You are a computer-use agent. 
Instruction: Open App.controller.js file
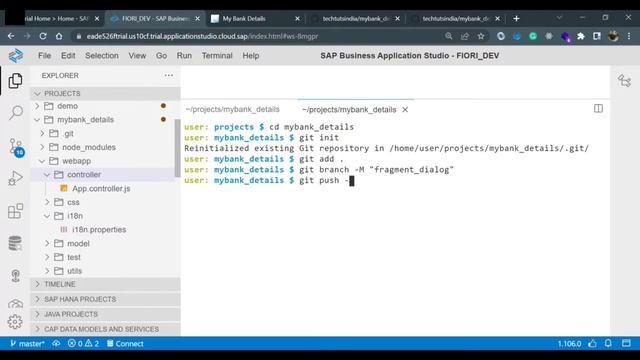pyautogui.click(x=101, y=189)
